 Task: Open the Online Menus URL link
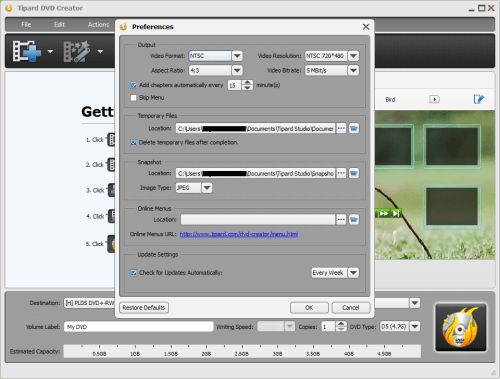point(239,234)
